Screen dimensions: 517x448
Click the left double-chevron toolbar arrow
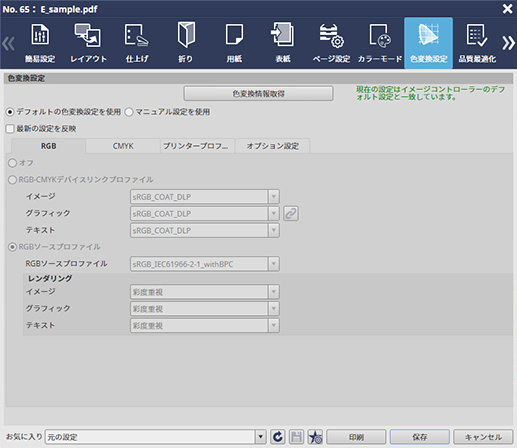[8, 43]
